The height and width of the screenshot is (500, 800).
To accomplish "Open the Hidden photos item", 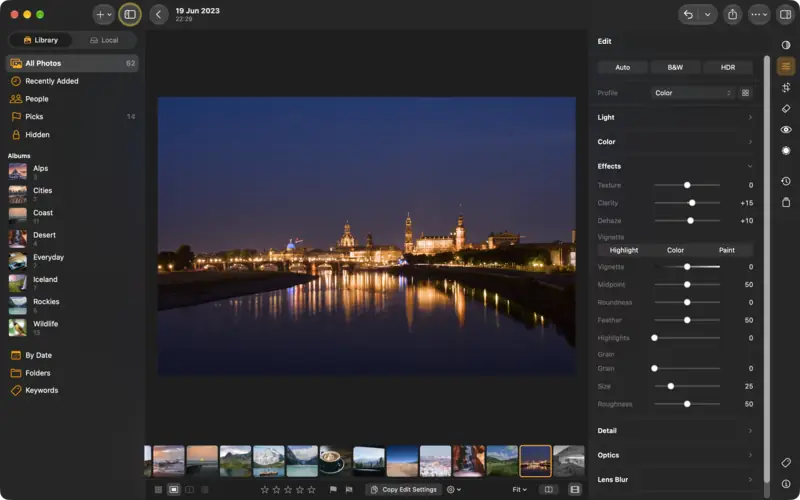I will tap(72, 135).
